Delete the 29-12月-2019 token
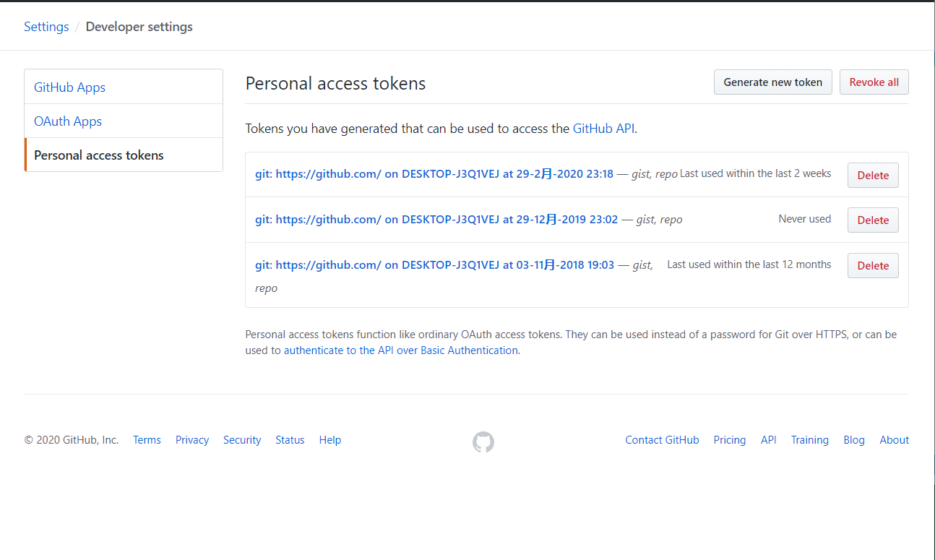Image resolution: width=935 pixels, height=560 pixels. (x=873, y=220)
